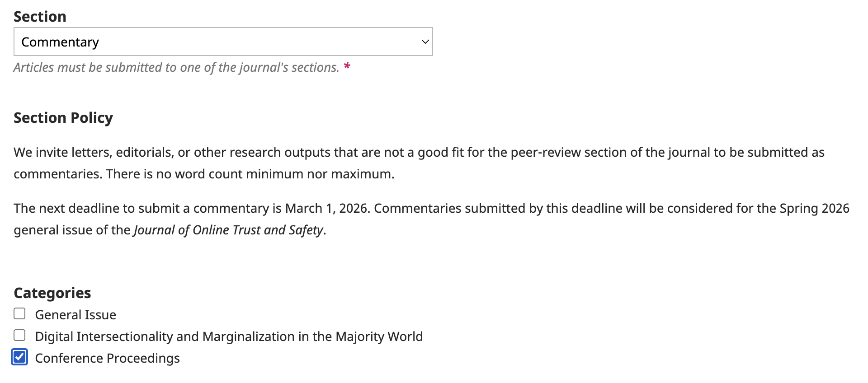Click the chevron arrow on Section select
This screenshot has width=868, height=383.
tap(425, 42)
